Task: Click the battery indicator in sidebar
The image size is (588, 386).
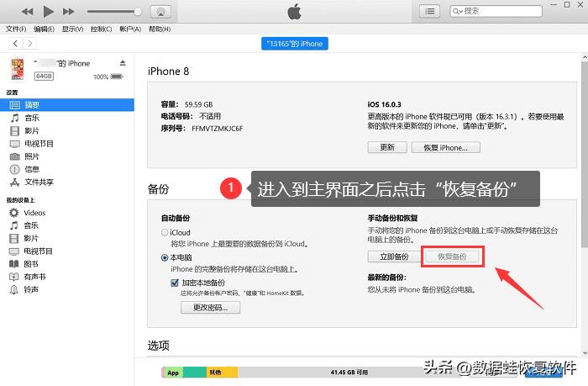Action: click(x=117, y=77)
